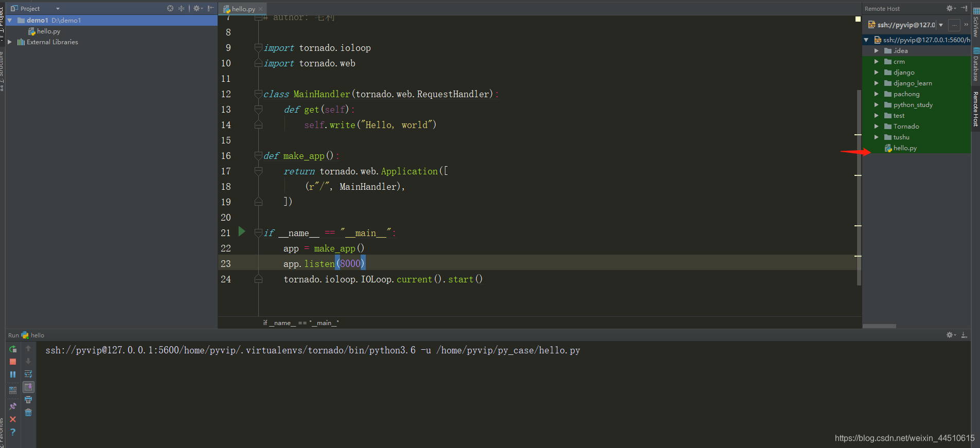
Task: Stop the running hello process
Action: coord(13,362)
